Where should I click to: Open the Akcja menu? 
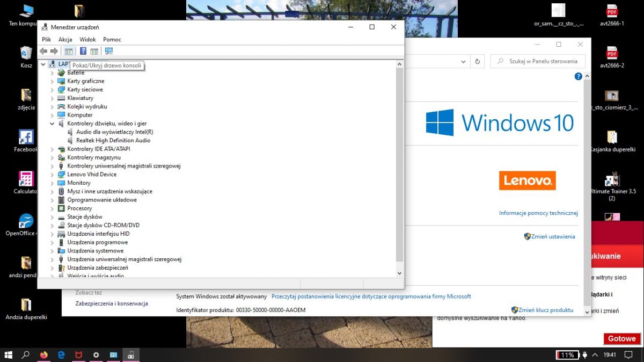(65, 39)
